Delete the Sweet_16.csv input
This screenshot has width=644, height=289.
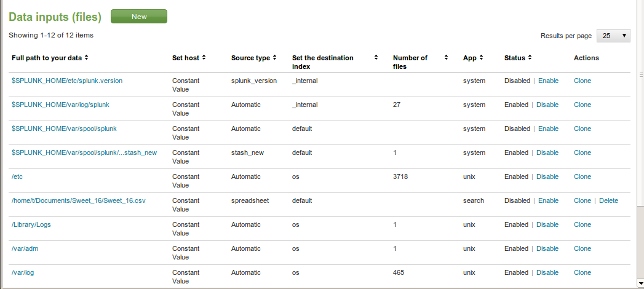[609, 200]
